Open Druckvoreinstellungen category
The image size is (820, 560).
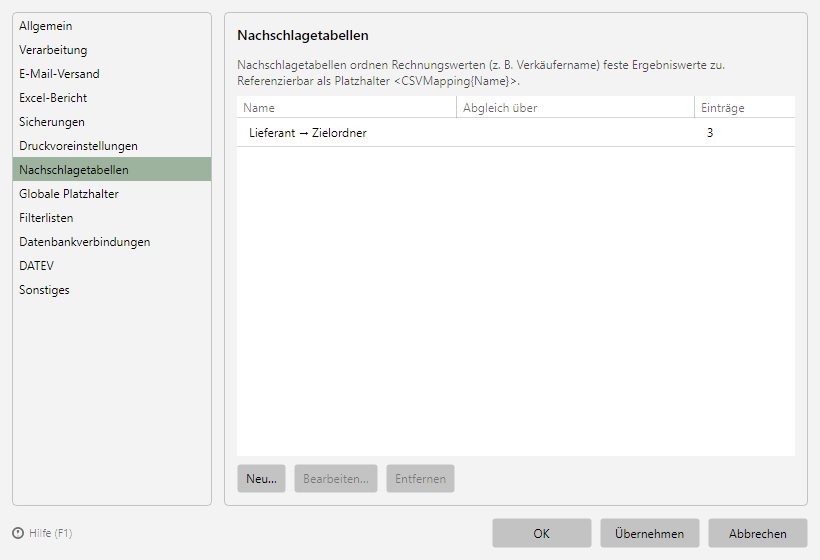coord(112,146)
